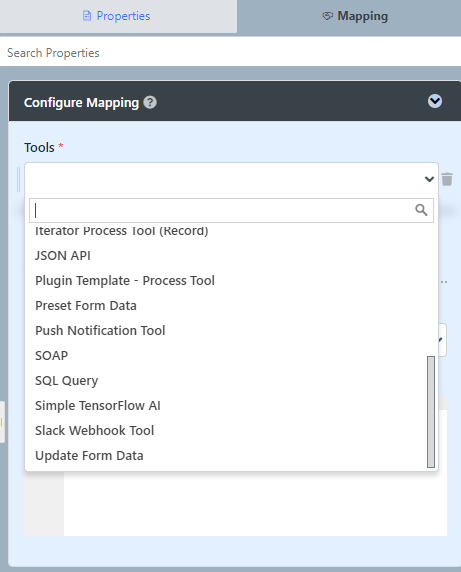This screenshot has width=461, height=572.
Task: Collapse the Configure Mapping section
Action: 435,101
